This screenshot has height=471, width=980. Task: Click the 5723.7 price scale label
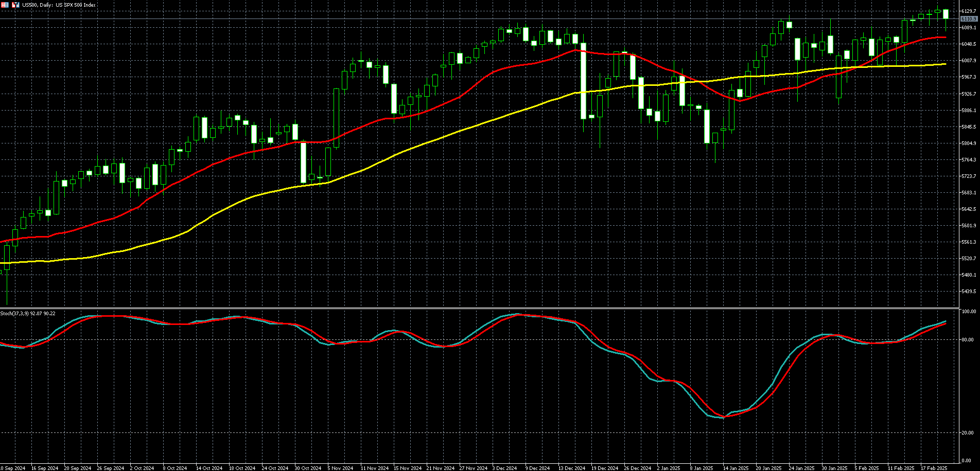point(969,176)
